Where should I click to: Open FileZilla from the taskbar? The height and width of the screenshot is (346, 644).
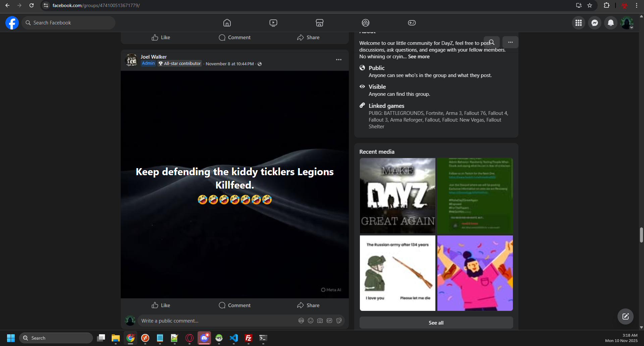[x=249, y=338]
